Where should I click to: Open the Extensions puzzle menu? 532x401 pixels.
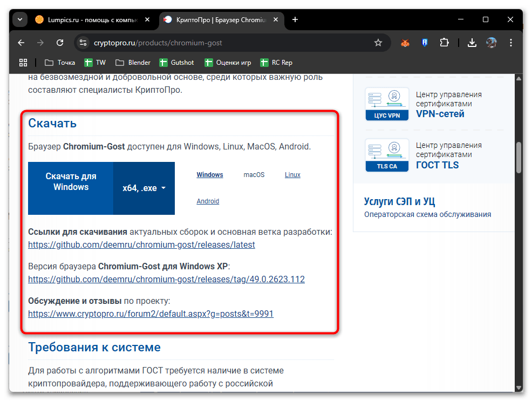point(444,43)
